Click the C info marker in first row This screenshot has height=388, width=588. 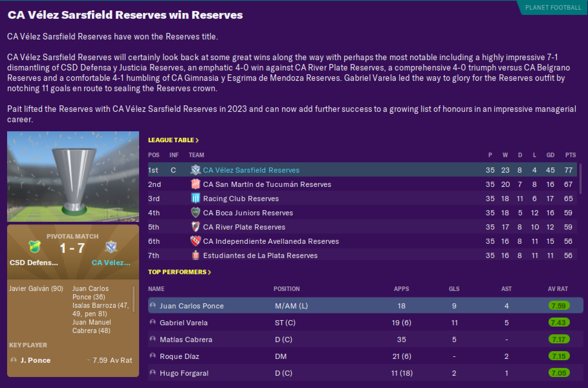tap(173, 170)
